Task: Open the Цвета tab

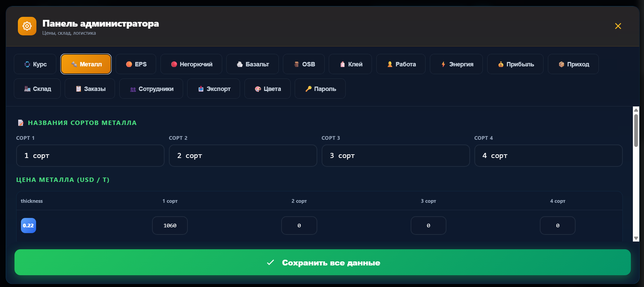Action: (x=267, y=89)
